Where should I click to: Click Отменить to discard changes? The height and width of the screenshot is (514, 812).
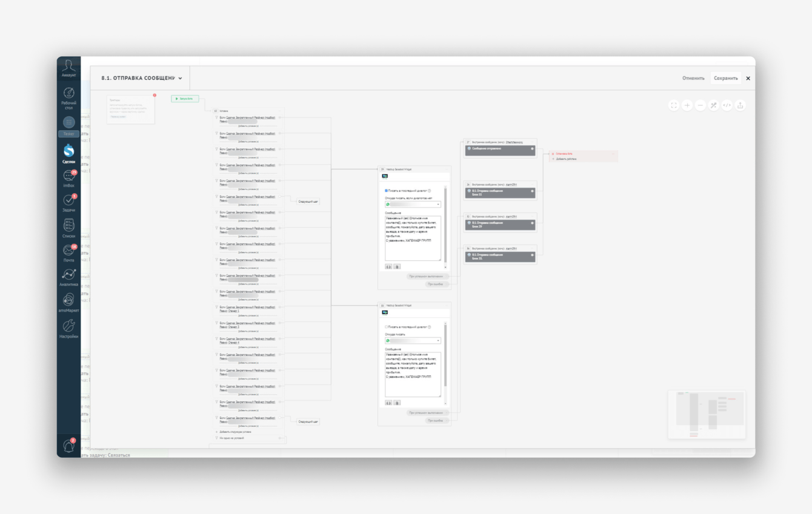point(693,78)
